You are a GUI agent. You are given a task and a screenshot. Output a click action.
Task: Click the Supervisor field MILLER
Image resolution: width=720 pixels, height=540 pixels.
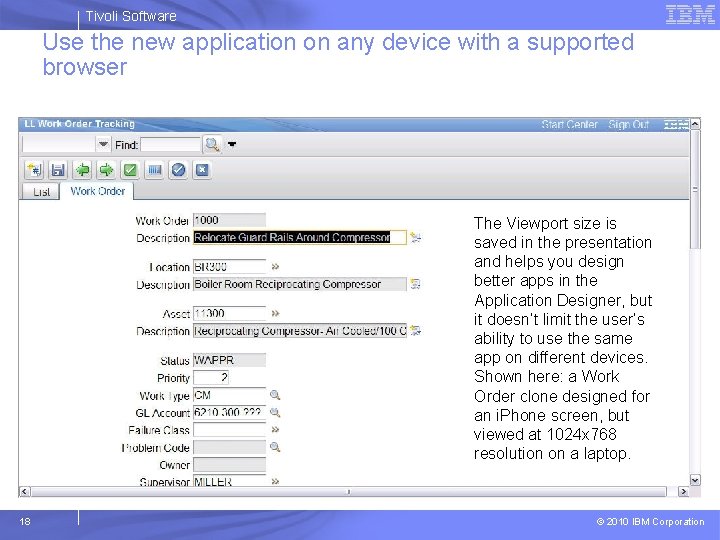(x=229, y=481)
